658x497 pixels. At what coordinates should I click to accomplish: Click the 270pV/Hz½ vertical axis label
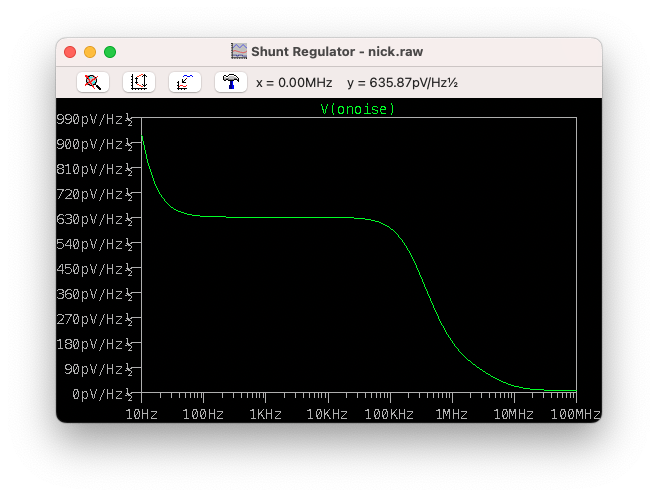[94, 319]
